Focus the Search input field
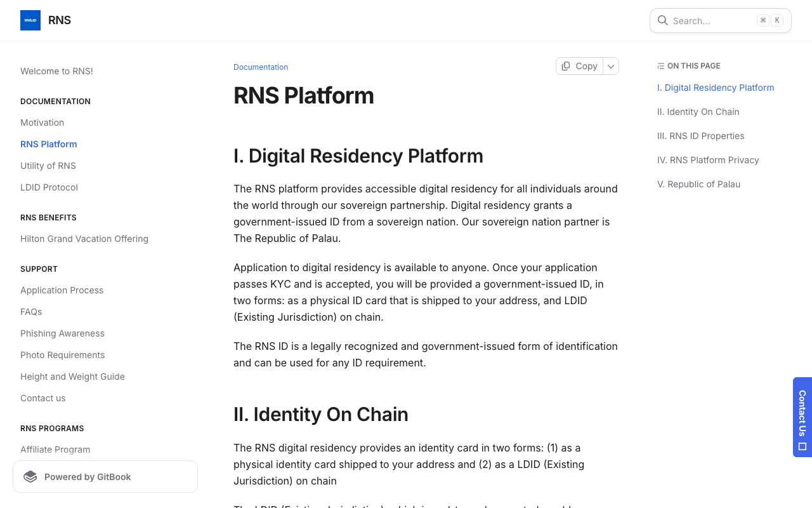The image size is (812, 508). (721, 20)
